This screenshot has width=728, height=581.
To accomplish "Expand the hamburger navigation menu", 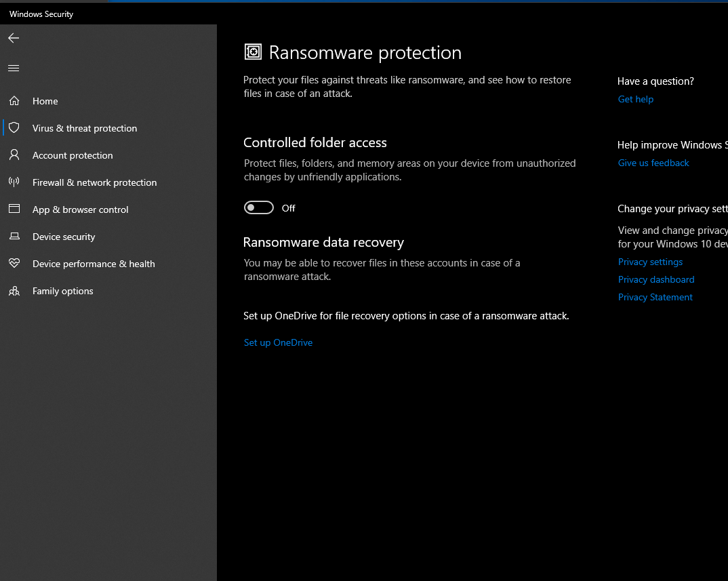I will (14, 68).
